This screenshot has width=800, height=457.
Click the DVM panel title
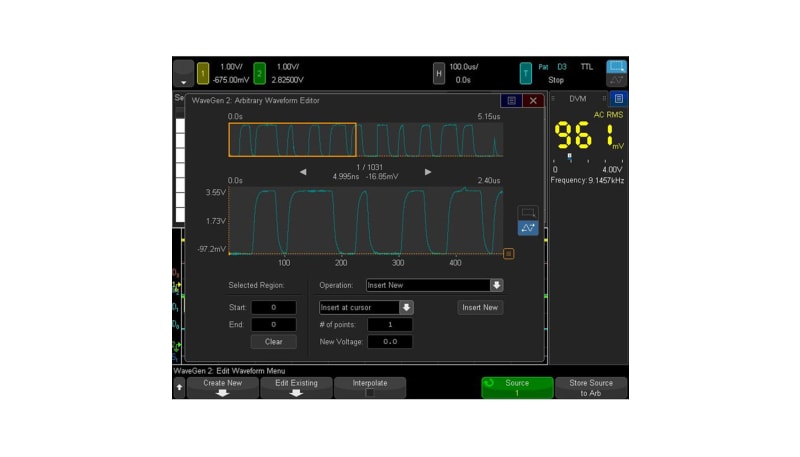[x=578, y=98]
